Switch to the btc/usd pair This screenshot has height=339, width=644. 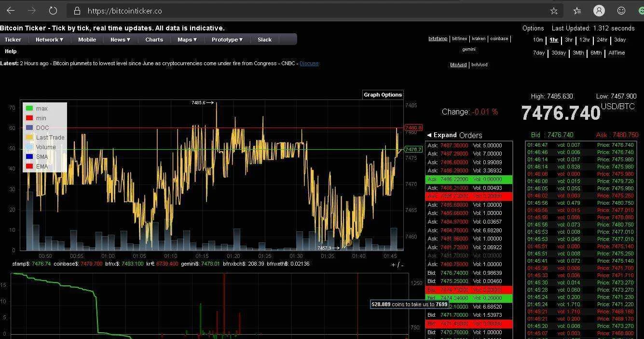click(x=458, y=65)
